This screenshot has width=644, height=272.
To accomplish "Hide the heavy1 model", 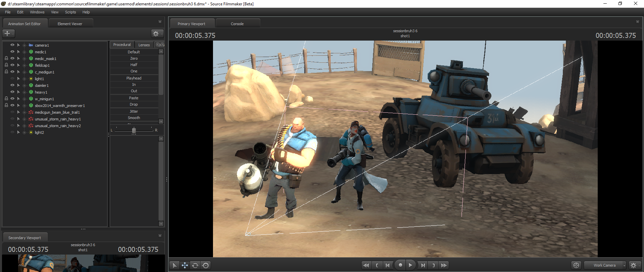I will pyautogui.click(x=12, y=92).
